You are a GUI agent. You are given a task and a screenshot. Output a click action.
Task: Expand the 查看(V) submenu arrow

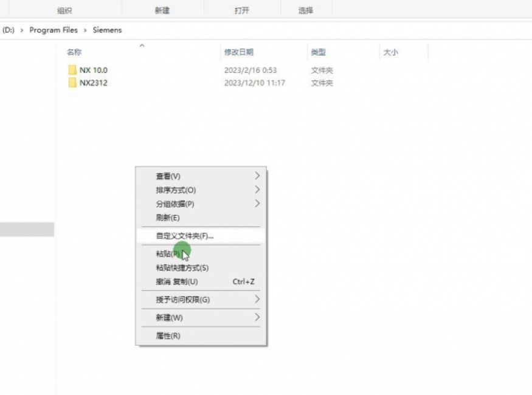pyautogui.click(x=257, y=176)
